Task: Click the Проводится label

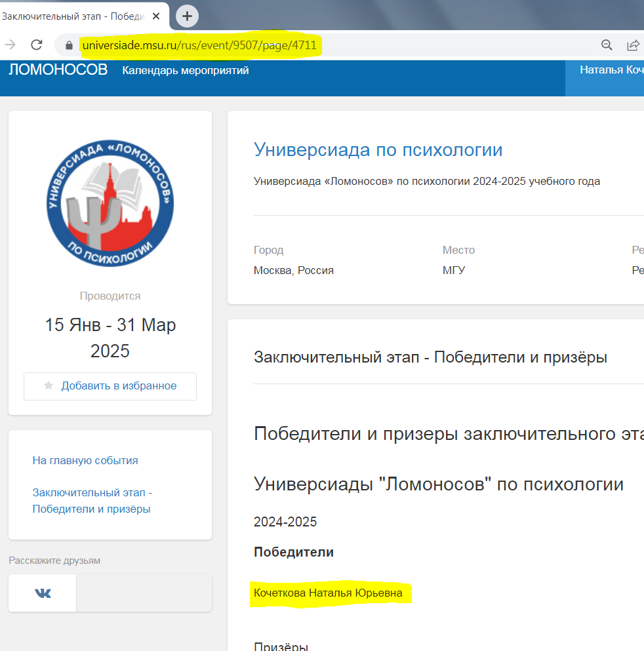Action: (x=110, y=296)
